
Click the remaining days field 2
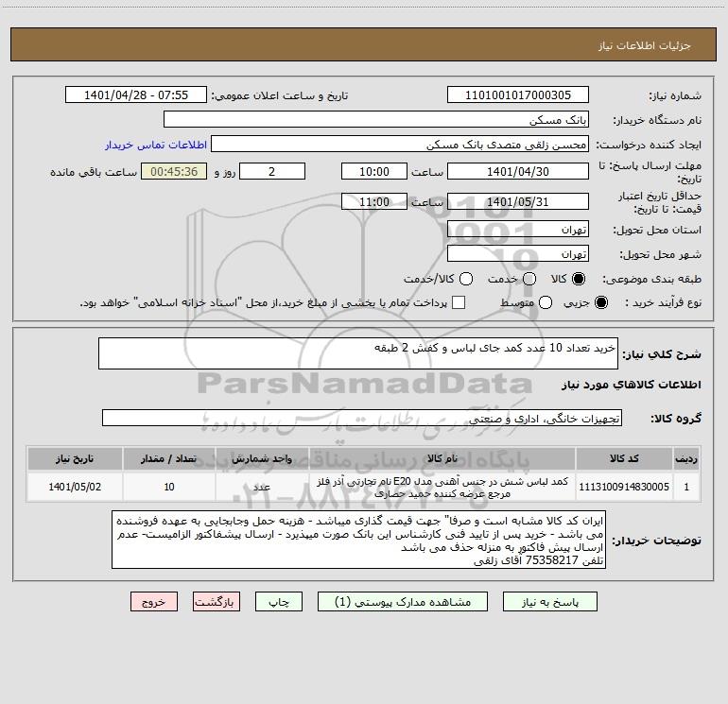click(x=272, y=171)
